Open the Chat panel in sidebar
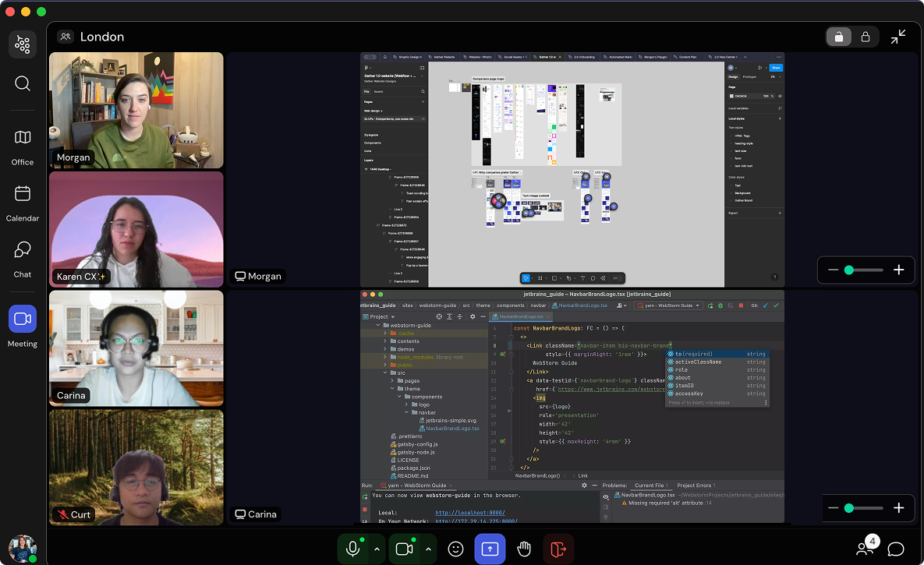The height and width of the screenshot is (565, 924). pyautogui.click(x=23, y=258)
